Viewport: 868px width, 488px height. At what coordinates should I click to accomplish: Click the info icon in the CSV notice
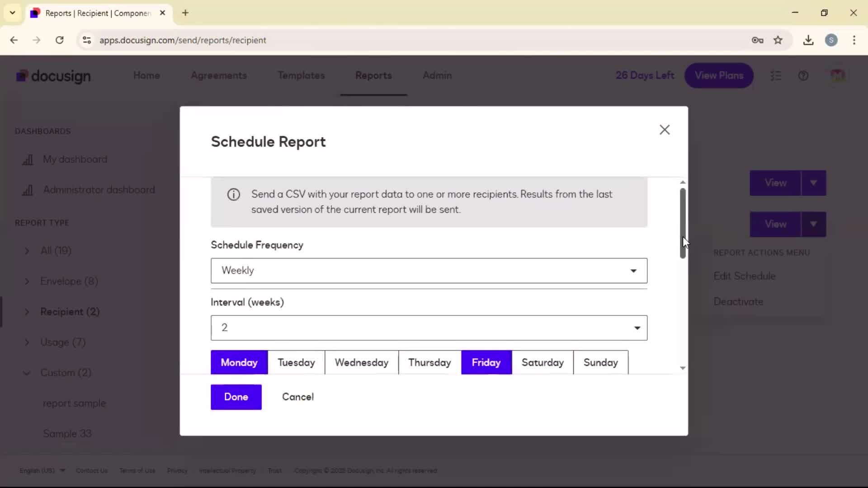233,195
